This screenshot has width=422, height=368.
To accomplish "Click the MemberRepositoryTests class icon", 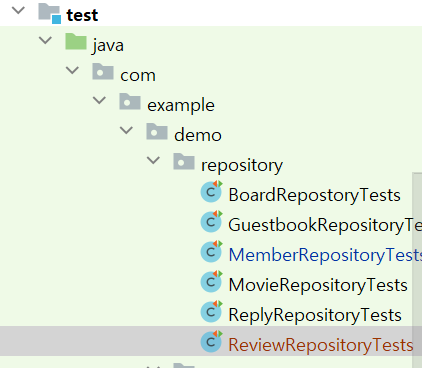I will click(x=212, y=252).
